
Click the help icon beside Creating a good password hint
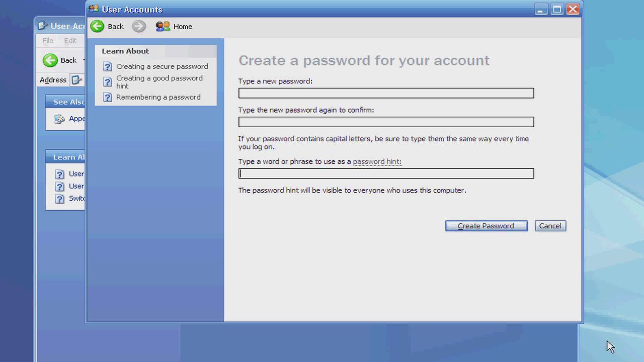click(x=107, y=82)
